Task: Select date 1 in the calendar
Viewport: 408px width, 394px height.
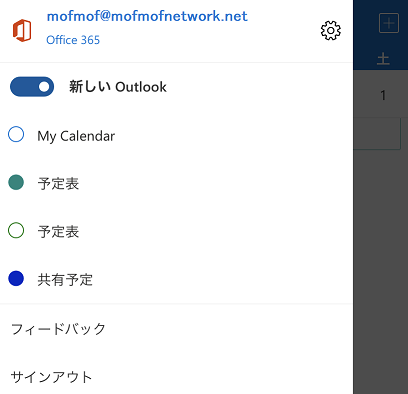Action: (383, 96)
